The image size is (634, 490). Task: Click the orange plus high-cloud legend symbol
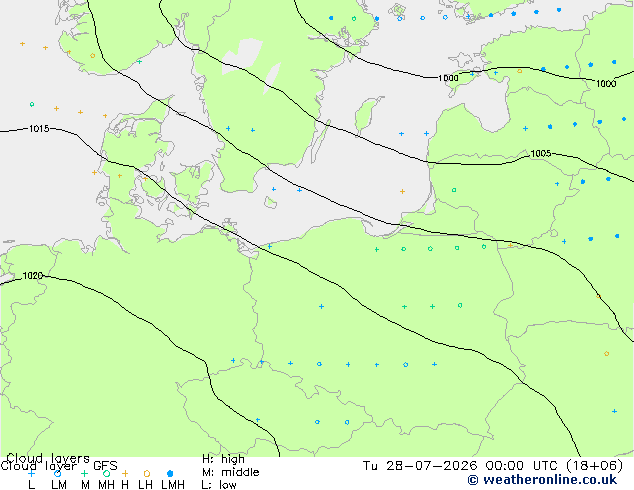[125, 473]
